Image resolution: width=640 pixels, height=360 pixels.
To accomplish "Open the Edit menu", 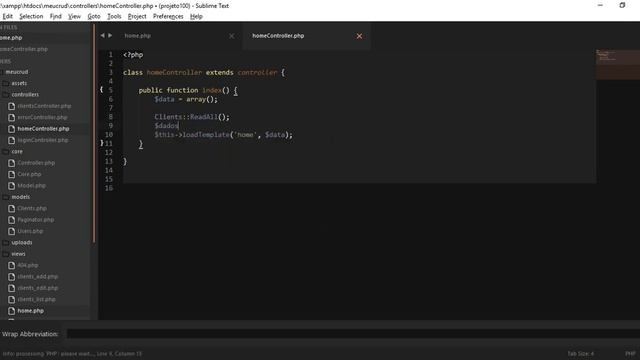I will 7,16.
